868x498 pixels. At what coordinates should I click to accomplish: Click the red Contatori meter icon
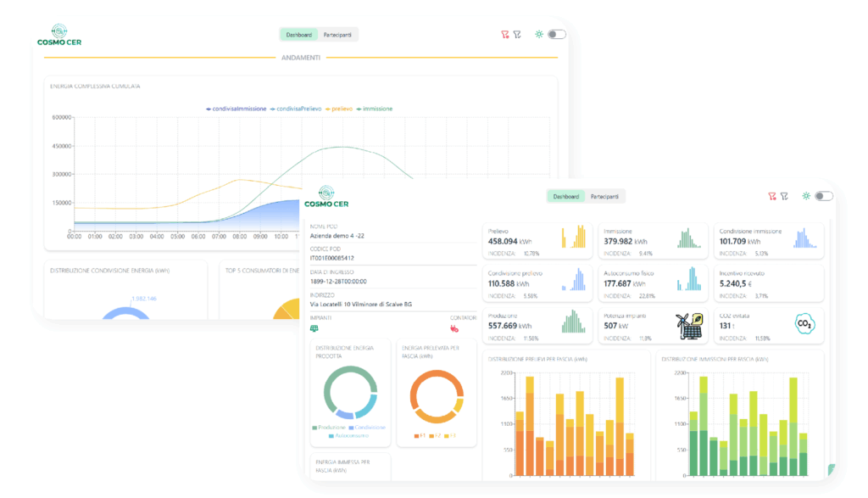(454, 328)
